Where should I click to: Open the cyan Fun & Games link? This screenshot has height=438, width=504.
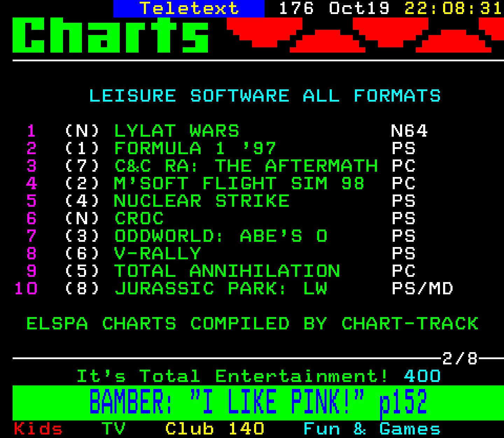(x=372, y=429)
